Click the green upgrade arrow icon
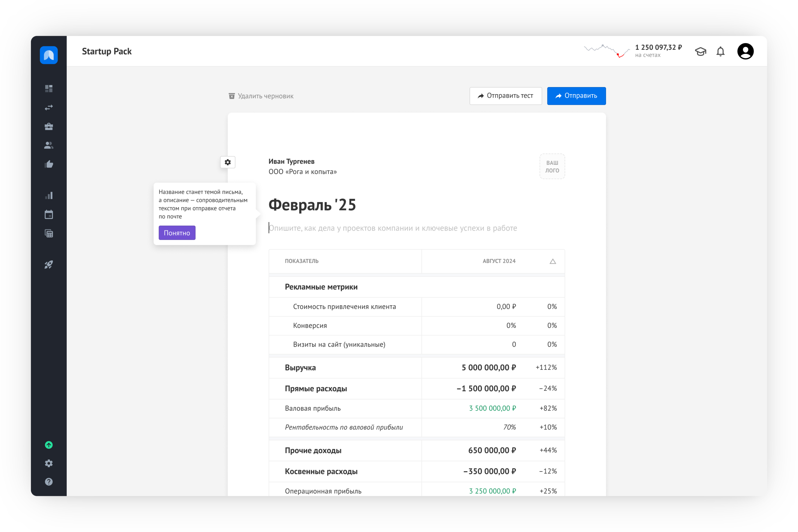The image size is (798, 532). pyautogui.click(x=49, y=445)
